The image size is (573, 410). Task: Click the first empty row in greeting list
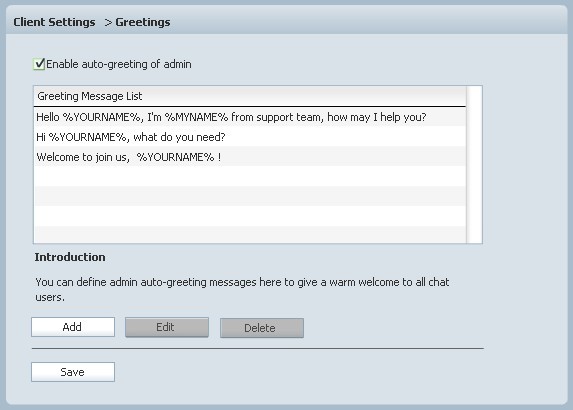pyautogui.click(x=250, y=176)
